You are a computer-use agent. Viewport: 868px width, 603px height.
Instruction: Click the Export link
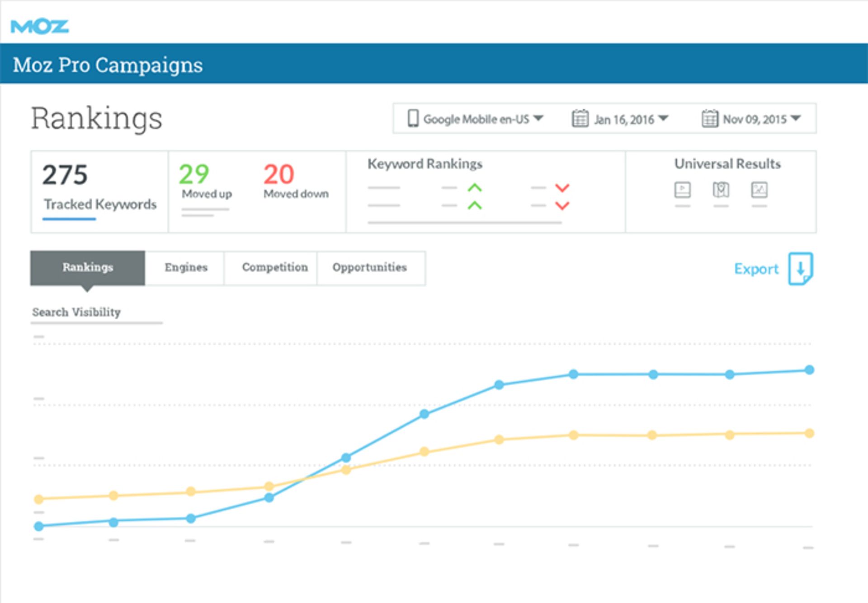tap(756, 269)
